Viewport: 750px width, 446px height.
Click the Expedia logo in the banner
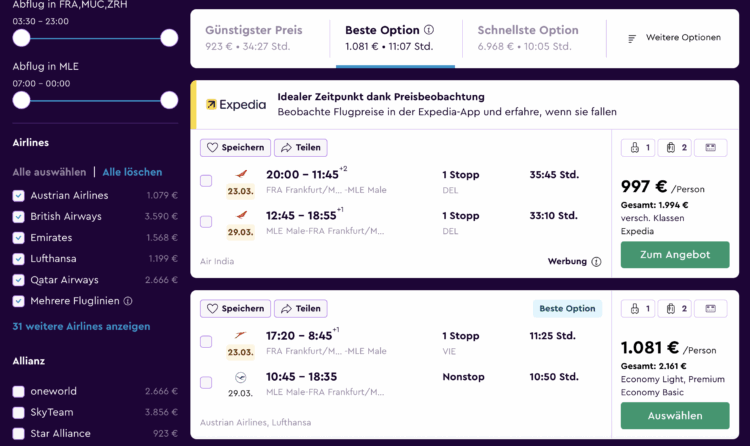click(x=236, y=104)
